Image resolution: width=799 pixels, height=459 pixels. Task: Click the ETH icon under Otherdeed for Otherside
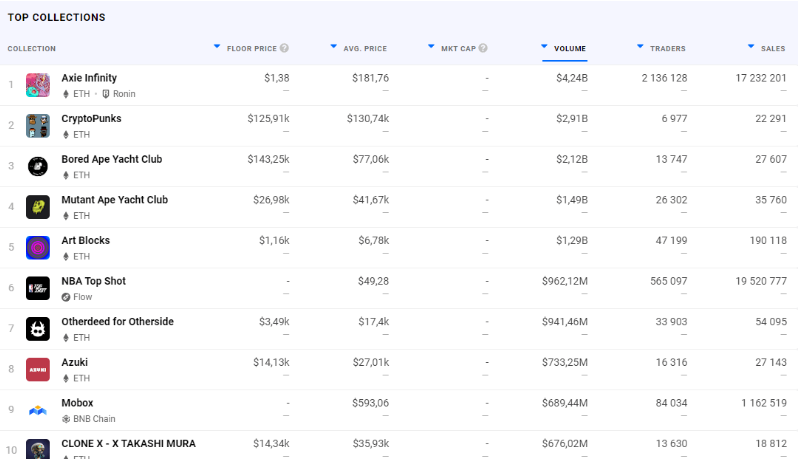tap(66, 338)
